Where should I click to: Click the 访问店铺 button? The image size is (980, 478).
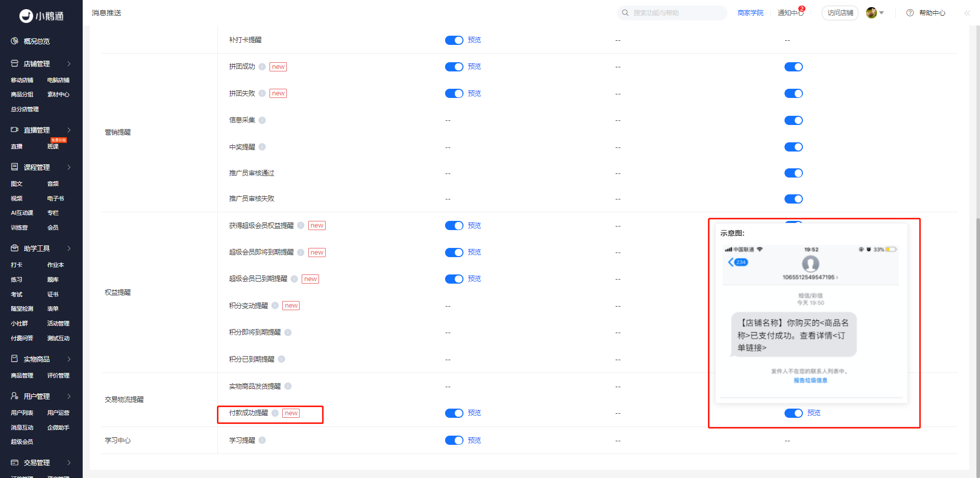(x=840, y=13)
